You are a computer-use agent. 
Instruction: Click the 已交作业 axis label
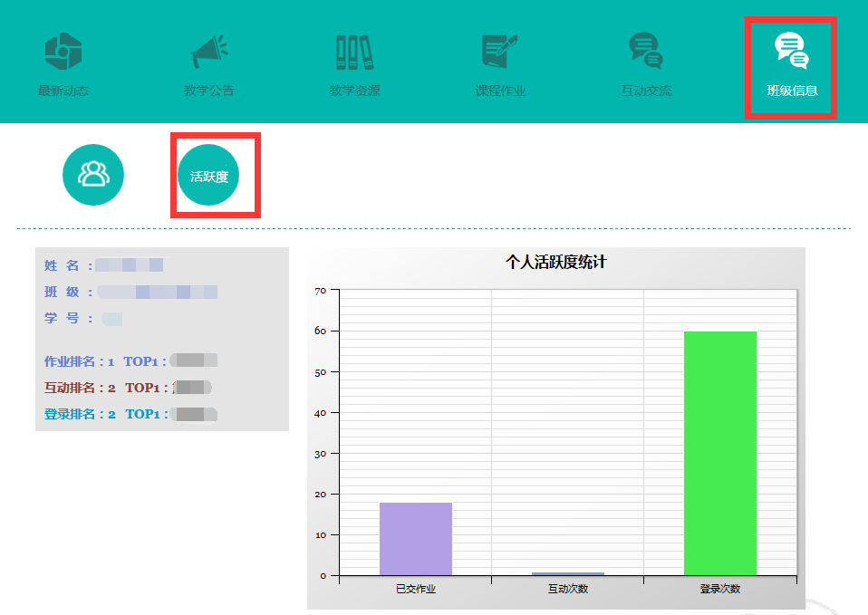[x=416, y=589]
